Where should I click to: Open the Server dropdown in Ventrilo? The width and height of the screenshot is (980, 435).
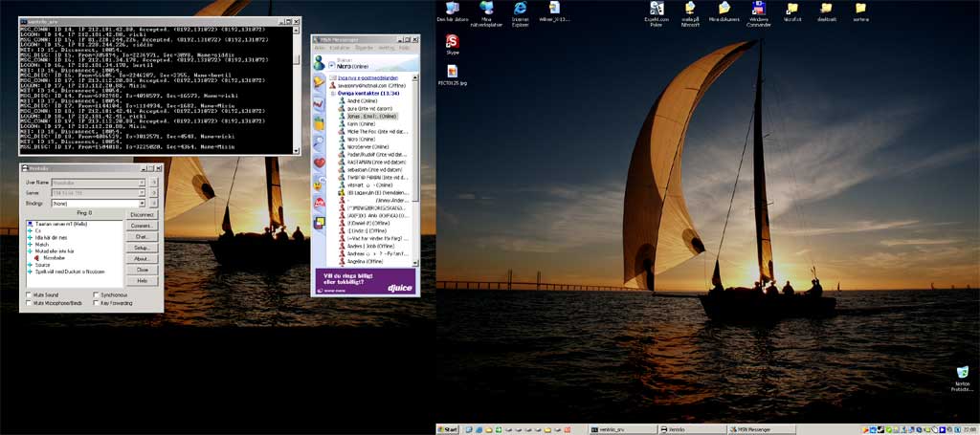point(142,193)
